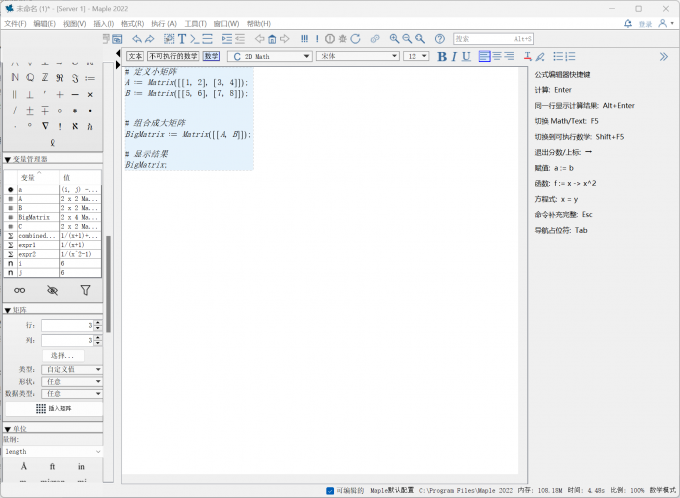Collapse right sidebar with double chevron
Image resolution: width=680 pixels, height=498 pixels.
pos(664,56)
